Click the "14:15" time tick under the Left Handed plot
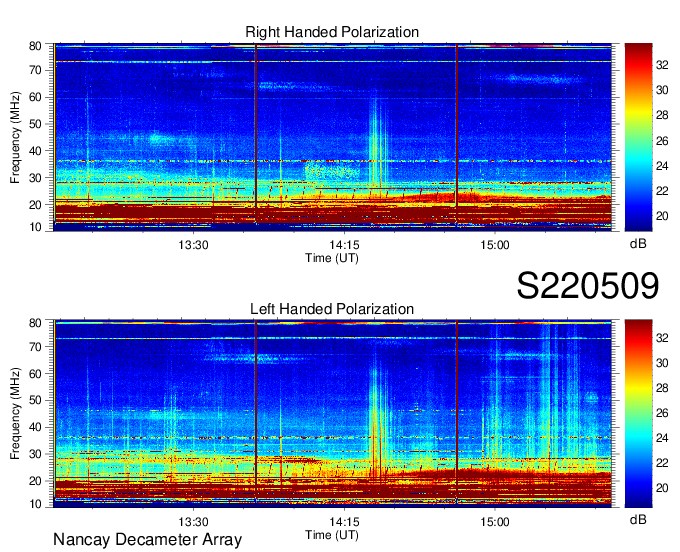Image resolution: width=680 pixels, height=552 pixels. point(344,521)
